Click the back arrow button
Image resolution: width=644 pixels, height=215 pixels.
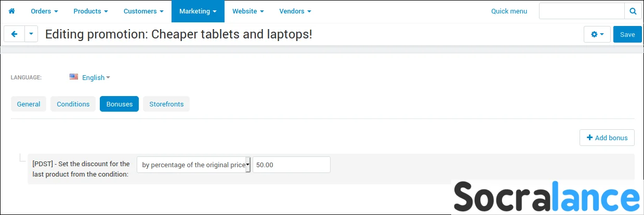pyautogui.click(x=14, y=34)
